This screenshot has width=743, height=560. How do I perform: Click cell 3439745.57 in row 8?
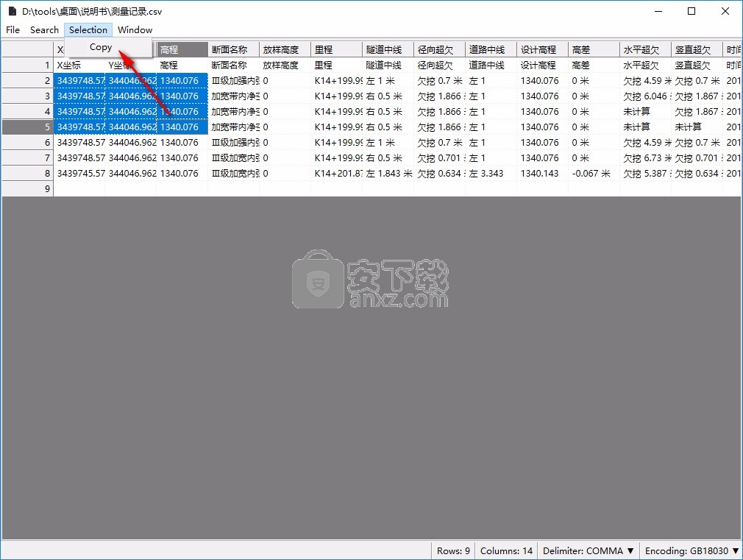click(79, 173)
